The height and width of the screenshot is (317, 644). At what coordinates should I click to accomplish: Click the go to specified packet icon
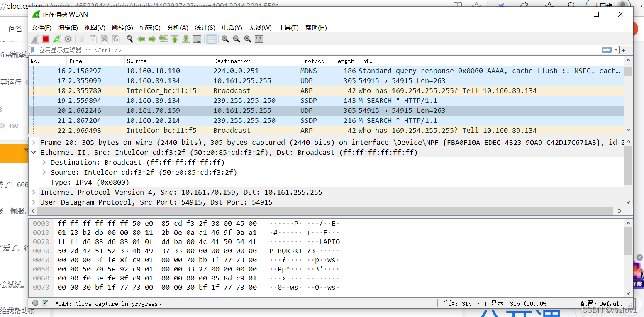pos(163,39)
